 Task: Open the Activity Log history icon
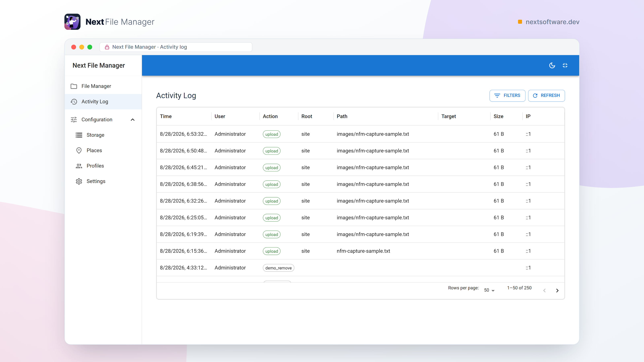[74, 102]
